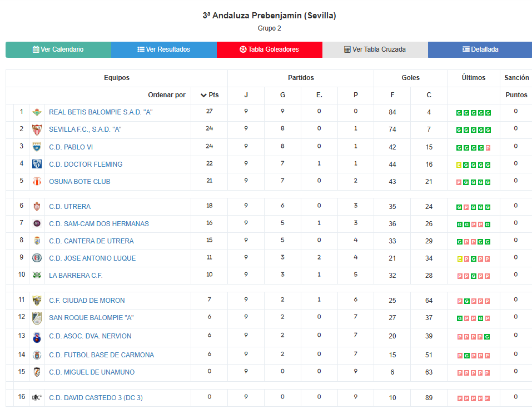Viewport: 532px width, 414px height.
Task: Sort table by Pts column
Action: point(210,95)
